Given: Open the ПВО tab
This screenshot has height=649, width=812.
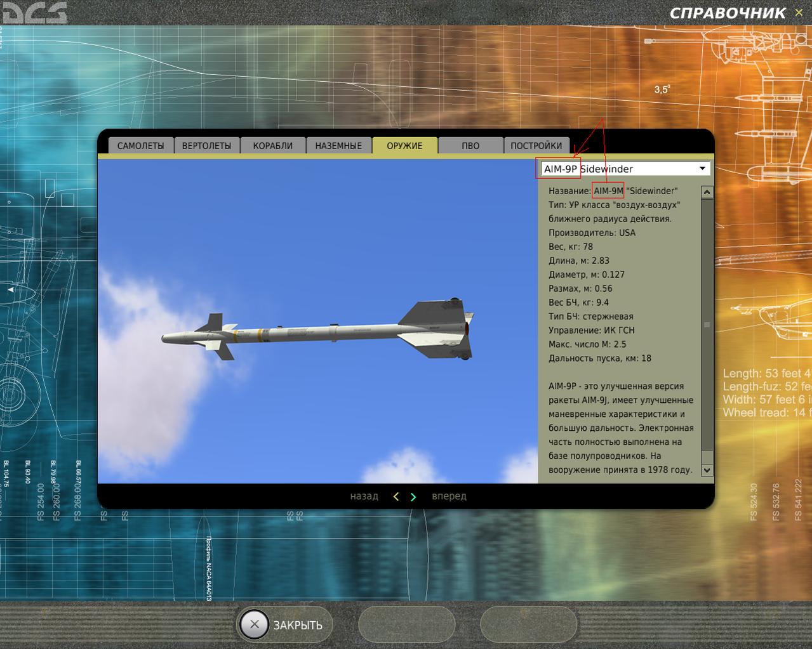Looking at the screenshot, I should [x=470, y=145].
